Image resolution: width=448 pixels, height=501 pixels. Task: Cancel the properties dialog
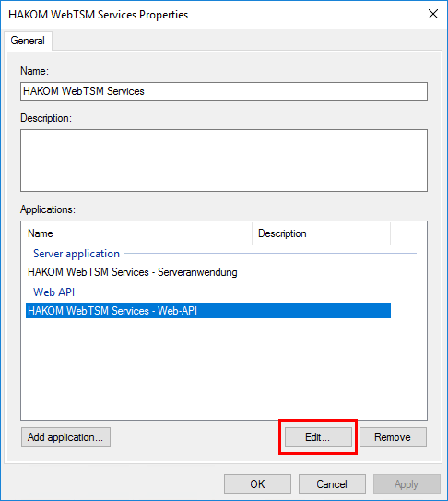point(332,484)
